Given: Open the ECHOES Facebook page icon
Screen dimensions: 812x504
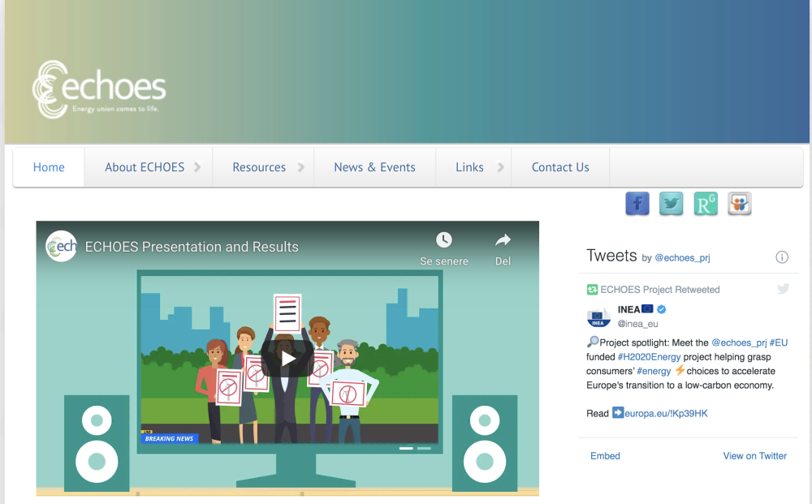Looking at the screenshot, I should 637,204.
